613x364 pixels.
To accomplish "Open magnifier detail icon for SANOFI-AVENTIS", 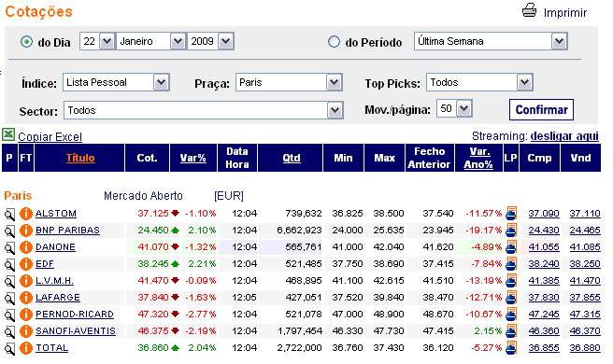I will [x=9, y=332].
